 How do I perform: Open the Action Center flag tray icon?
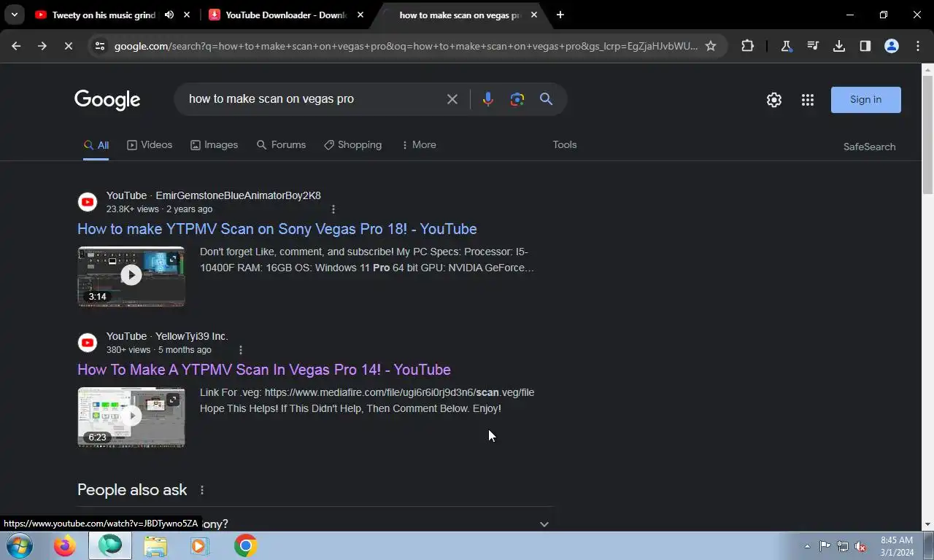[825, 546]
